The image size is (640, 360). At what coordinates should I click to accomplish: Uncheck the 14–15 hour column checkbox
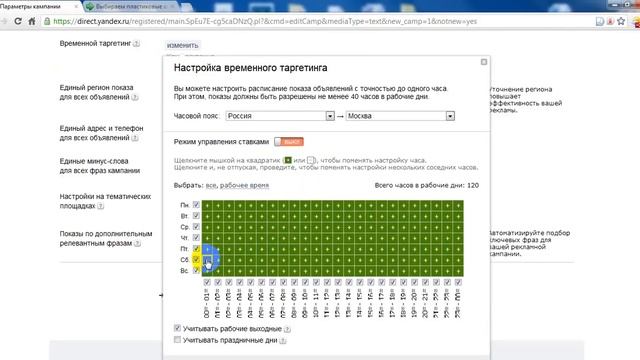(360, 282)
